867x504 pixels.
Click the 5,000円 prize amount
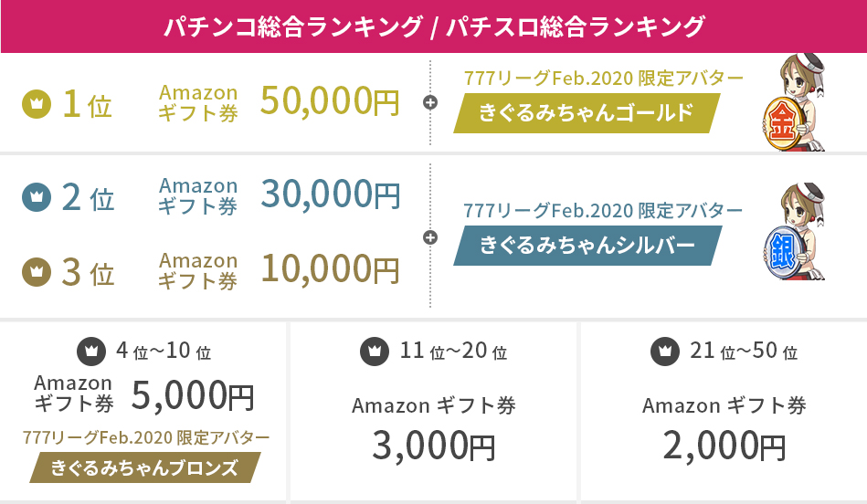click(x=192, y=394)
